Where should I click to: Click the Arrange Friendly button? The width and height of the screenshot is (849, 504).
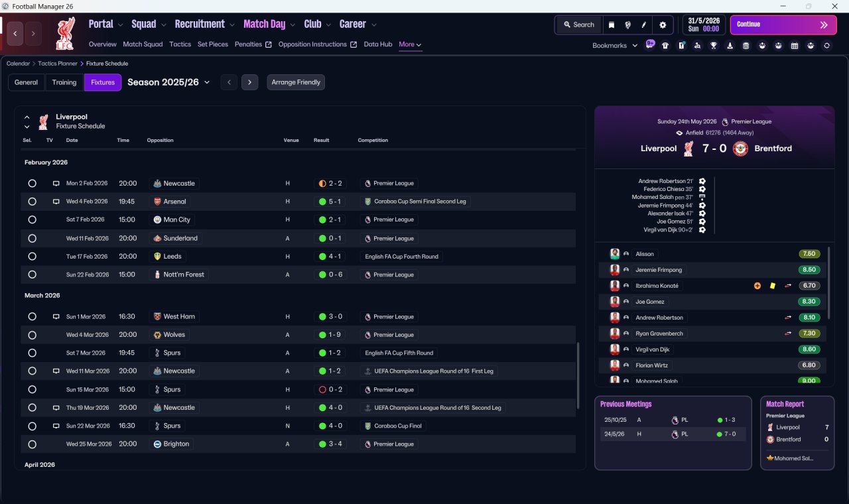click(296, 82)
